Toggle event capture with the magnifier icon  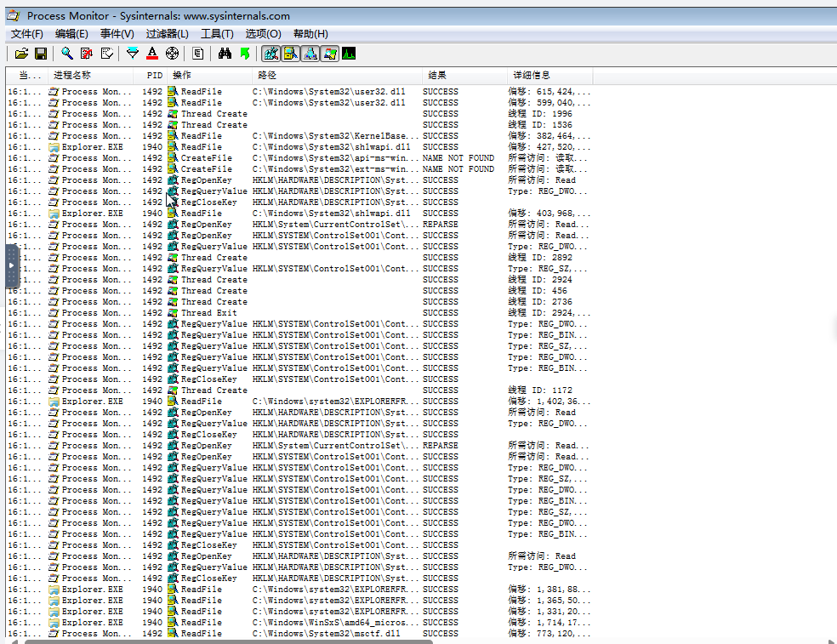coord(66,54)
